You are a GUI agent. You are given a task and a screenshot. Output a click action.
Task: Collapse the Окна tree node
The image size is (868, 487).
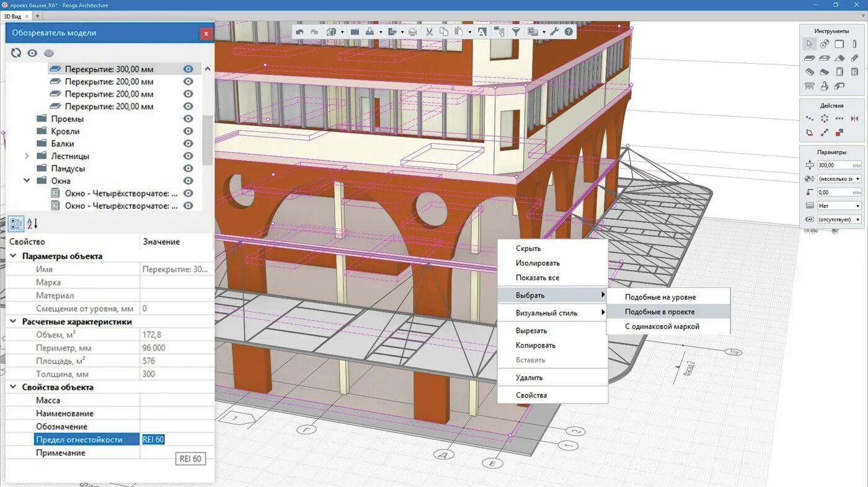click(x=27, y=181)
